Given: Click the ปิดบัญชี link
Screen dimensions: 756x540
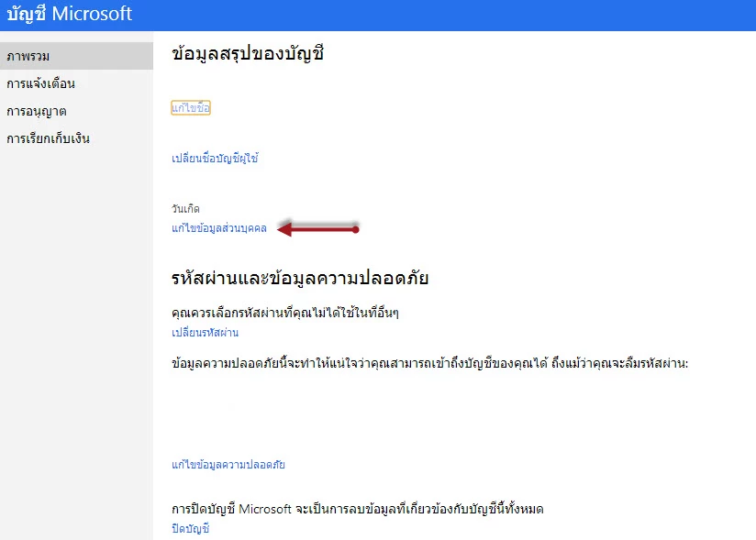Looking at the screenshot, I should 191,528.
